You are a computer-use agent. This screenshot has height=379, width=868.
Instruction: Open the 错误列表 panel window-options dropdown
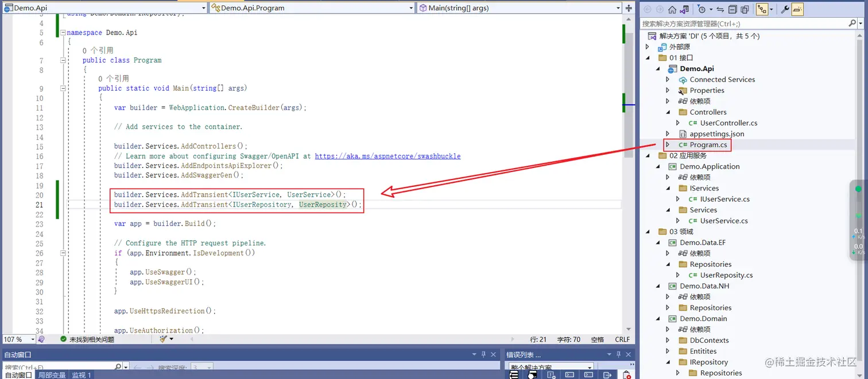pos(609,354)
